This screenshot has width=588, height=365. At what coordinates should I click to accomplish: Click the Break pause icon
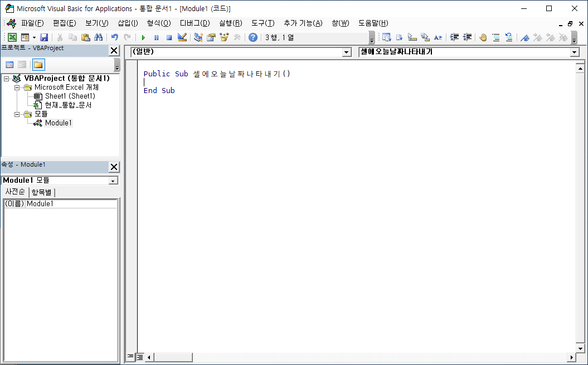[x=157, y=37]
